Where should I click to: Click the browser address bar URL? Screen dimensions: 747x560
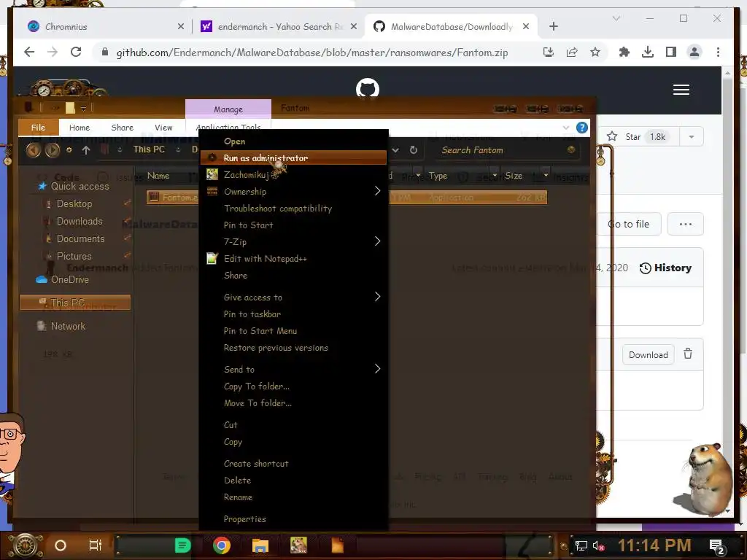click(312, 52)
